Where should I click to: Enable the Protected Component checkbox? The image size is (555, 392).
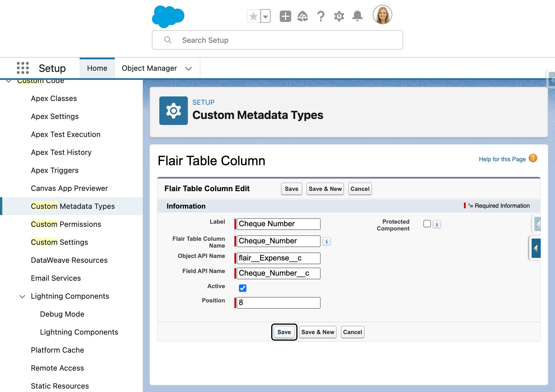tap(427, 224)
